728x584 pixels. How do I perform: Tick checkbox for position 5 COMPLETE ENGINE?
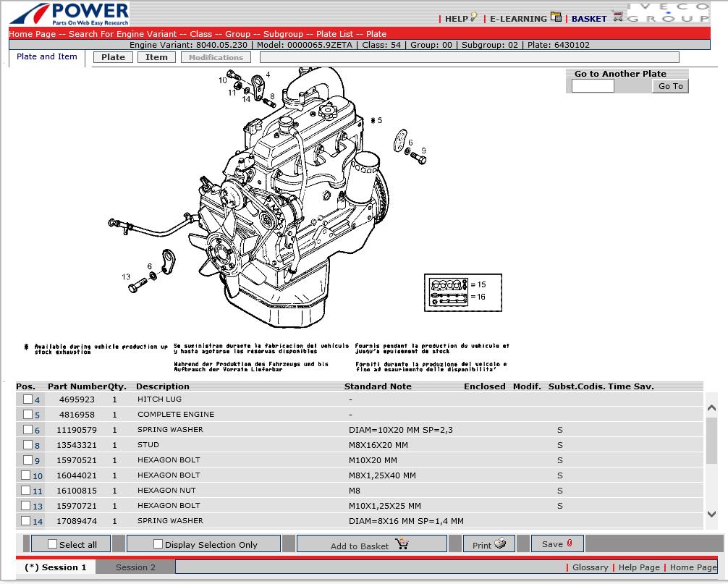[27, 414]
